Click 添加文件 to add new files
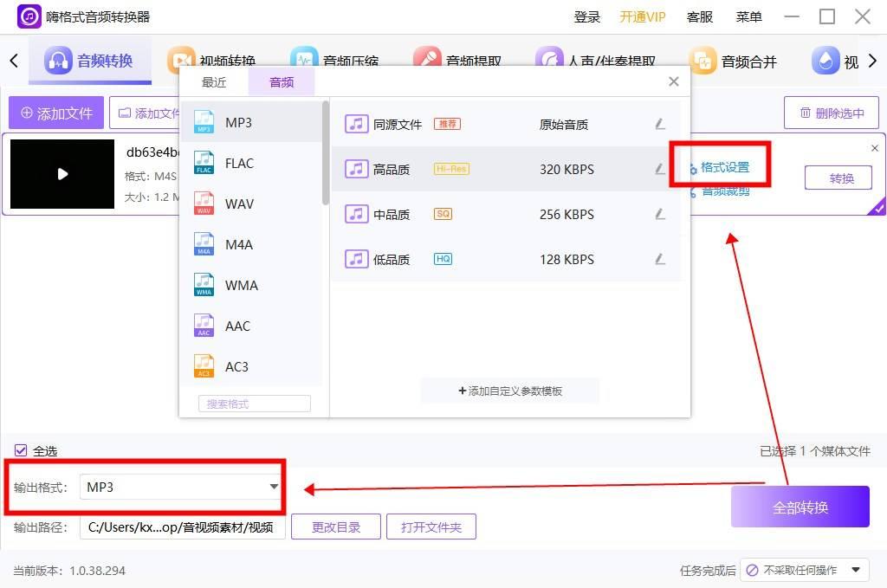Screen dimensions: 887x588 coord(55,113)
